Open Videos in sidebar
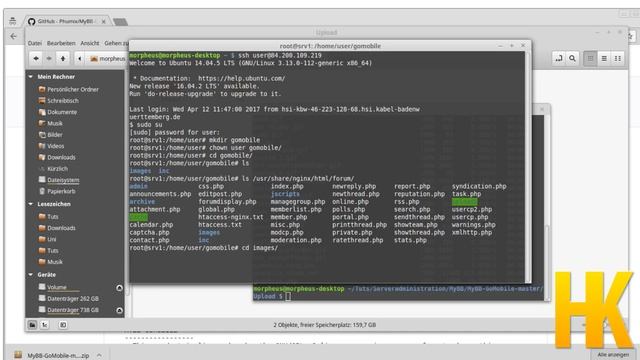The width and height of the screenshot is (640, 360). click(51, 146)
